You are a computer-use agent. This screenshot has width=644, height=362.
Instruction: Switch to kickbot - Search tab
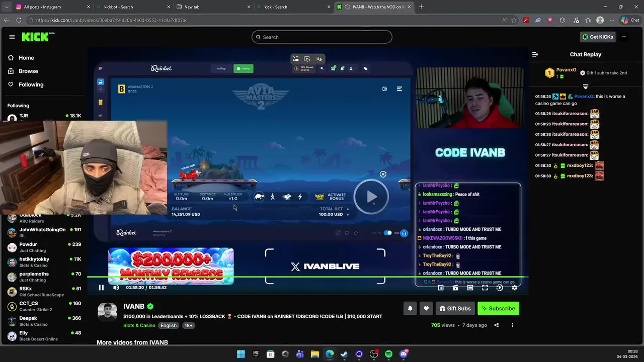(x=132, y=7)
